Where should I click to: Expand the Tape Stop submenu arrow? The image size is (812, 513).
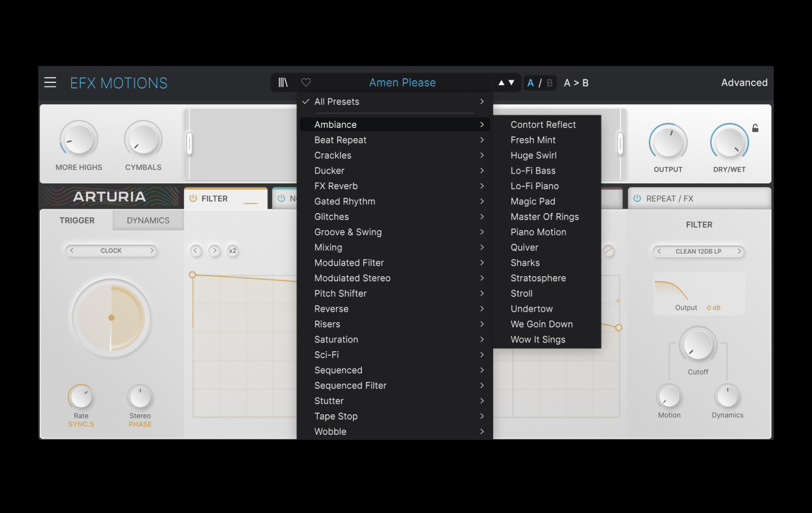(482, 416)
